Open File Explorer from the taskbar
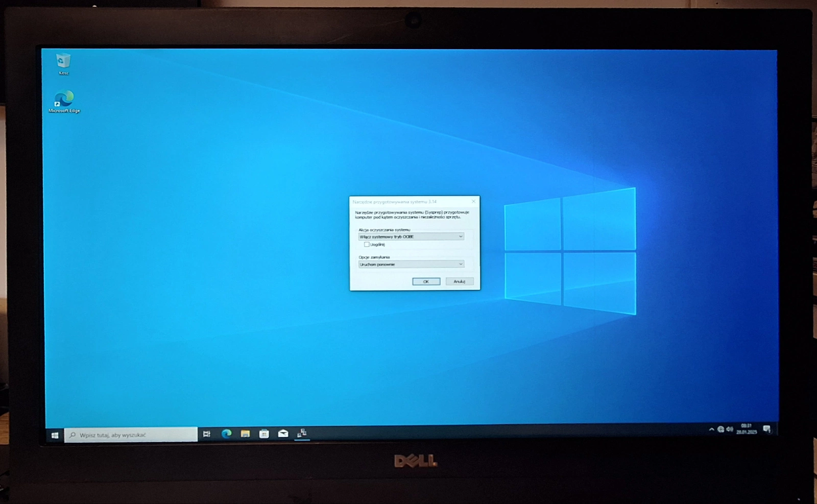The image size is (817, 504). pos(245,434)
